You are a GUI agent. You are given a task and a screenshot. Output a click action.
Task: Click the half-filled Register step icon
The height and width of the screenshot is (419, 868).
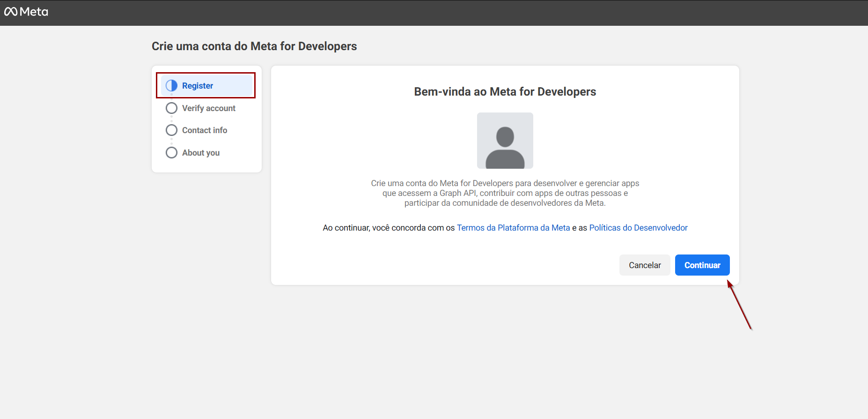click(172, 85)
